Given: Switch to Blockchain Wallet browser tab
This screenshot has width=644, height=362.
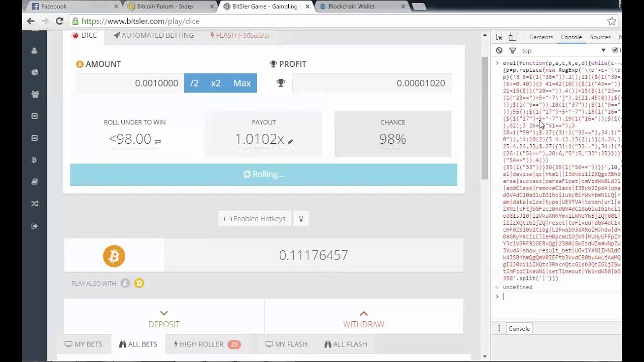Looking at the screenshot, I should click(360, 7).
